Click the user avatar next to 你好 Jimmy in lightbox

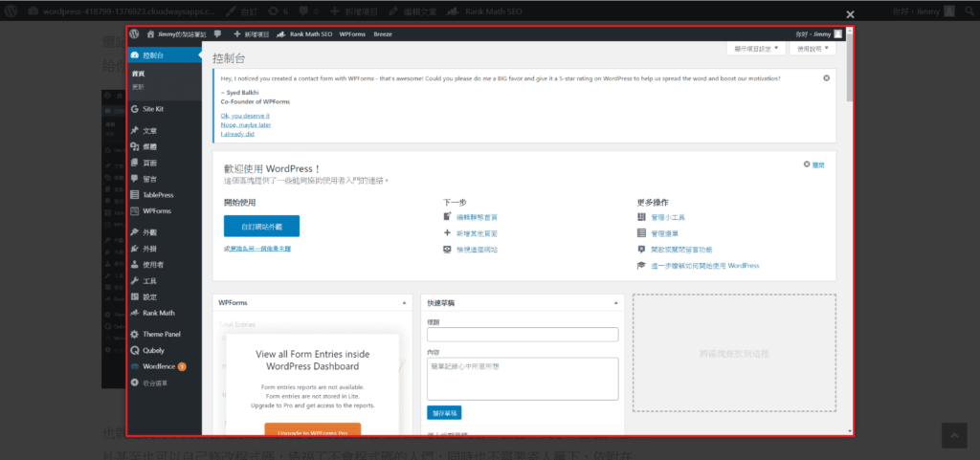click(x=838, y=34)
